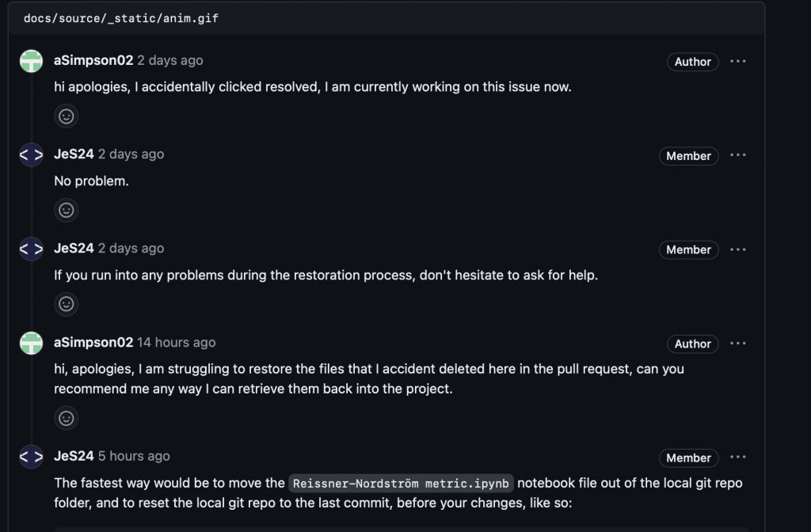Image resolution: width=811 pixels, height=532 pixels.
Task: React to JeS24's restoration process help comment
Action: pyautogui.click(x=67, y=304)
